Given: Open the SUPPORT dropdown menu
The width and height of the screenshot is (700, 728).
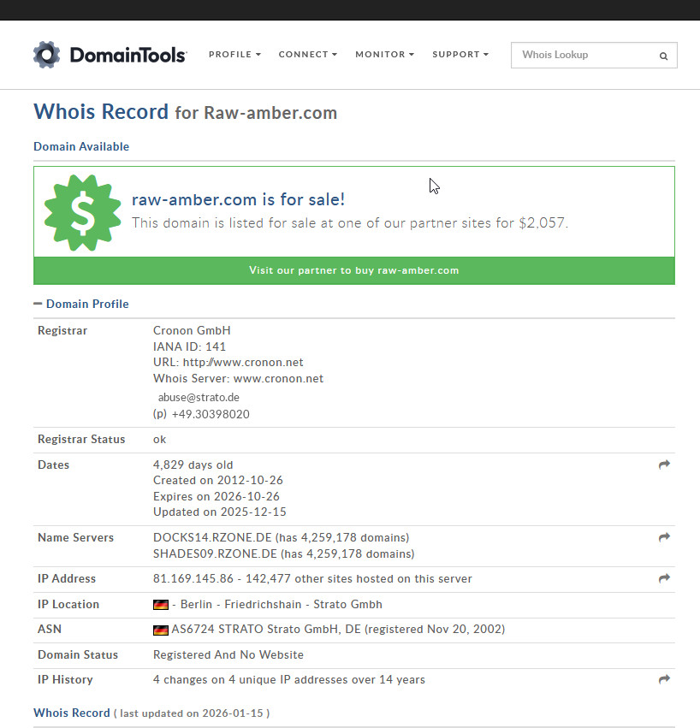Looking at the screenshot, I should [x=460, y=54].
